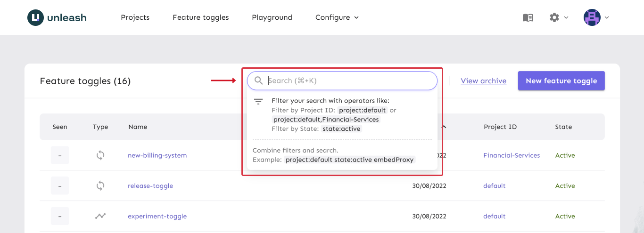Sort the table by Name column
644x233 pixels.
138,127
